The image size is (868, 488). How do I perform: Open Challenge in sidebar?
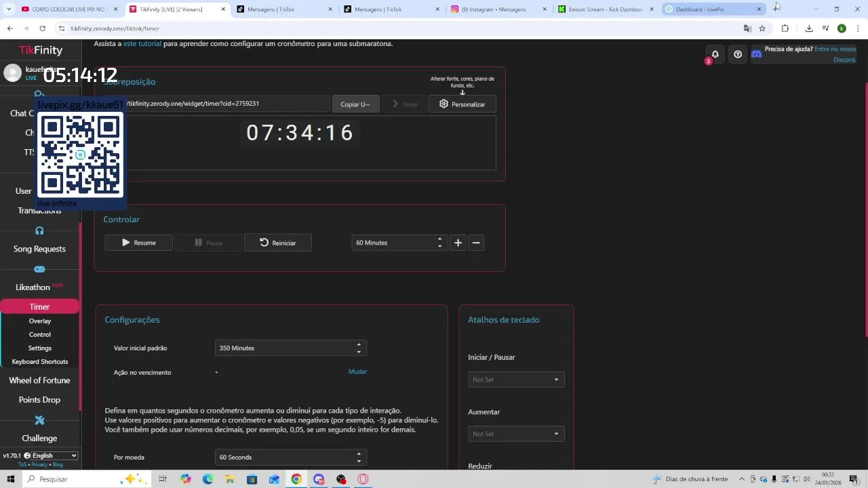(39, 438)
